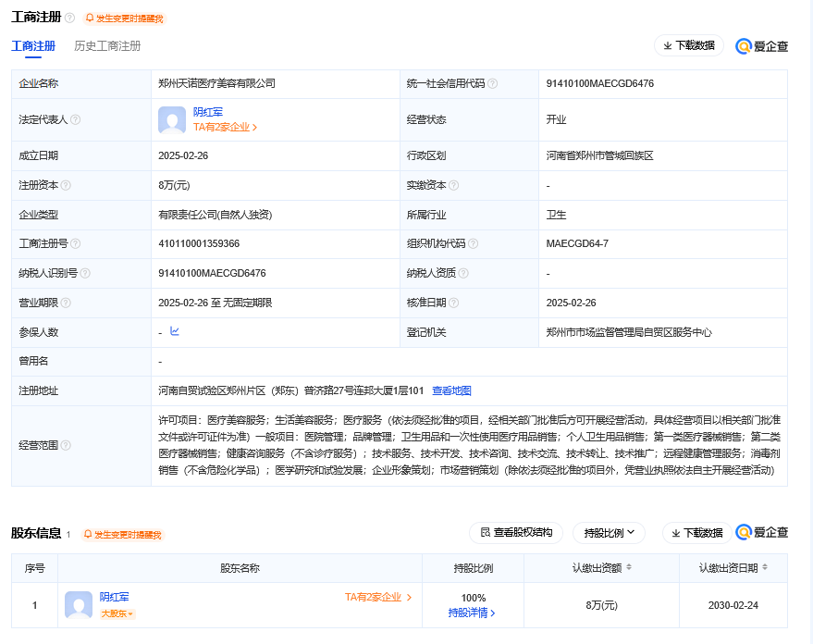The width and height of the screenshot is (813, 644).
Task: Select 有限责任公司(自然人独资) value
Action: [x=216, y=215]
